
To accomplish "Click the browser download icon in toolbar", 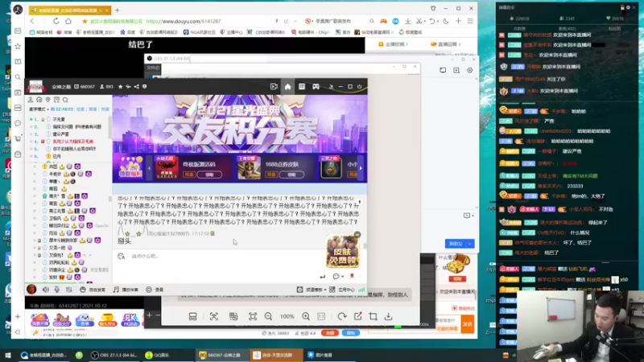I will [408, 21].
